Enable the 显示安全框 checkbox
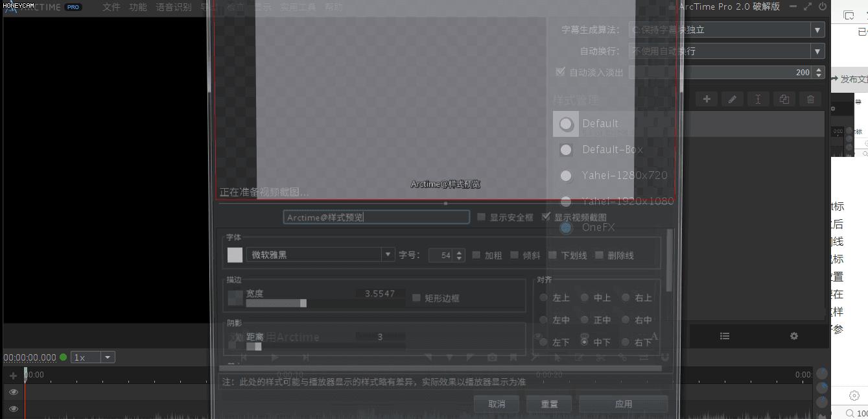868x419 pixels. (480, 217)
